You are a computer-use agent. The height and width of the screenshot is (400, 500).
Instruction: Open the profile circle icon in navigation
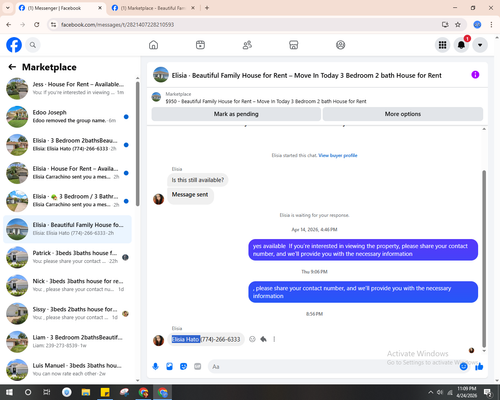click(340, 45)
